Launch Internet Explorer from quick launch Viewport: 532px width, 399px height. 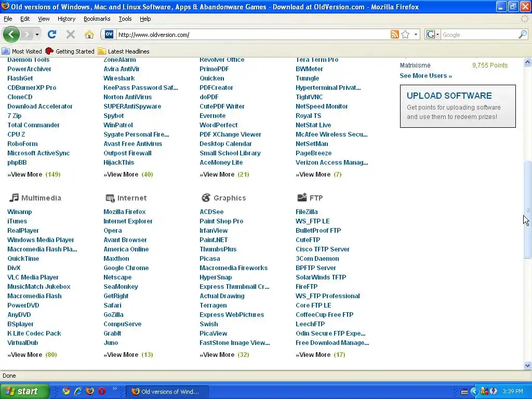pyautogui.click(x=78, y=391)
